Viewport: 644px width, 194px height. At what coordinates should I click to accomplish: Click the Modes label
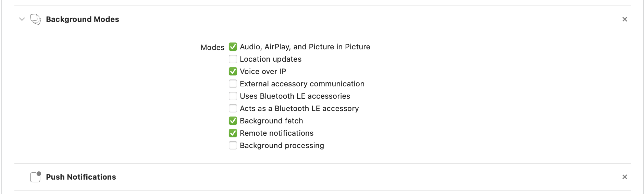click(x=212, y=47)
